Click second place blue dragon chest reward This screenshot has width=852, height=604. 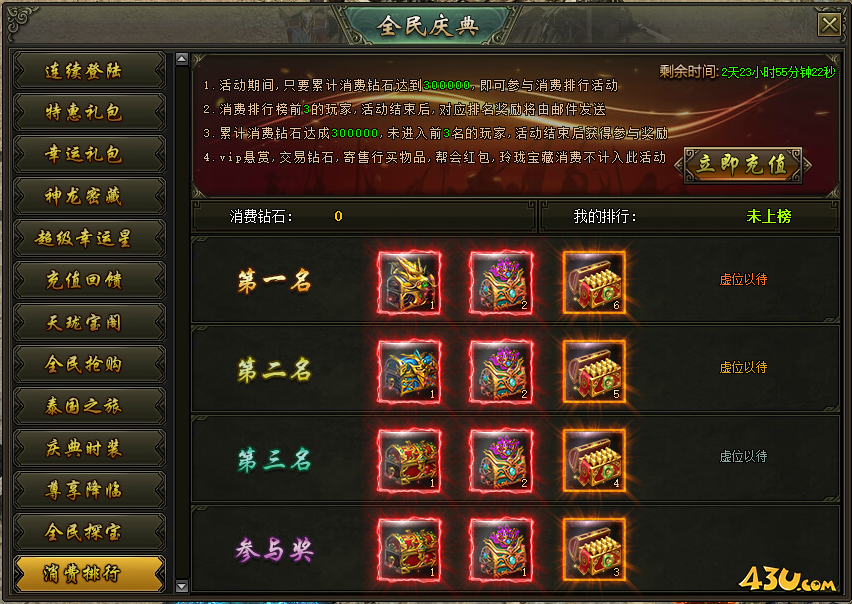point(409,372)
